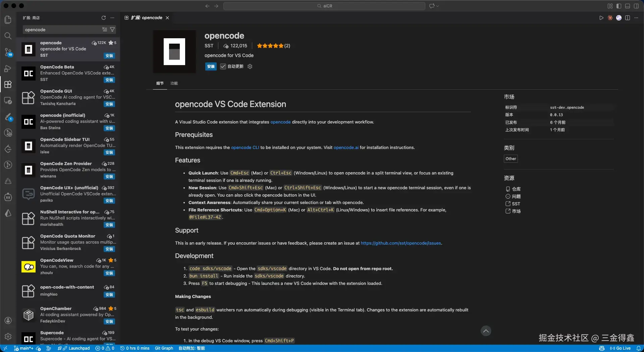
Task: Open the Copilot chat dropdown in title bar
Action: pos(434,6)
